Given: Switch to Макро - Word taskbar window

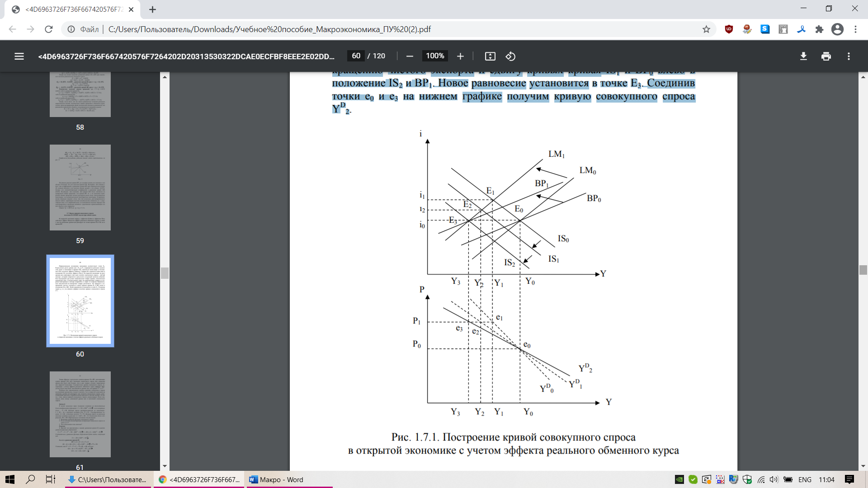Looking at the screenshot, I should pyautogui.click(x=289, y=479).
